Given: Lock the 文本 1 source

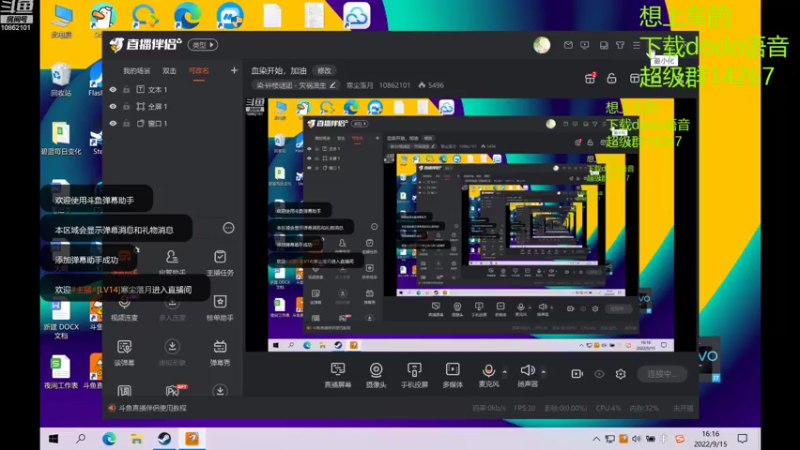Looking at the screenshot, I should click(x=126, y=89).
